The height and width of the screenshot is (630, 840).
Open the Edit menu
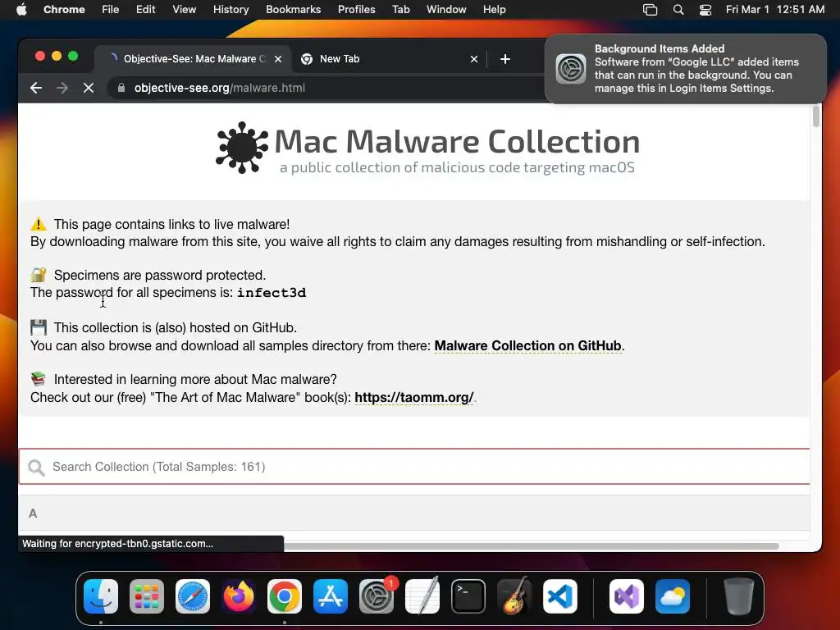[145, 9]
